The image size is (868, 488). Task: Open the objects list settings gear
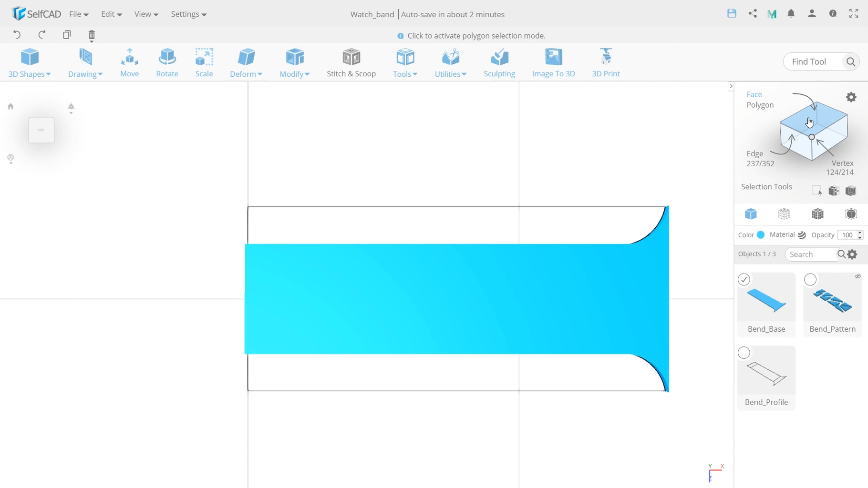point(853,254)
